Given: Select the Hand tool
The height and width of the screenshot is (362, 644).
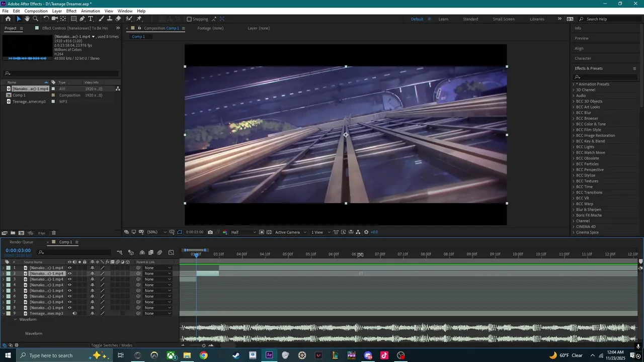Looking at the screenshot, I should [27, 19].
